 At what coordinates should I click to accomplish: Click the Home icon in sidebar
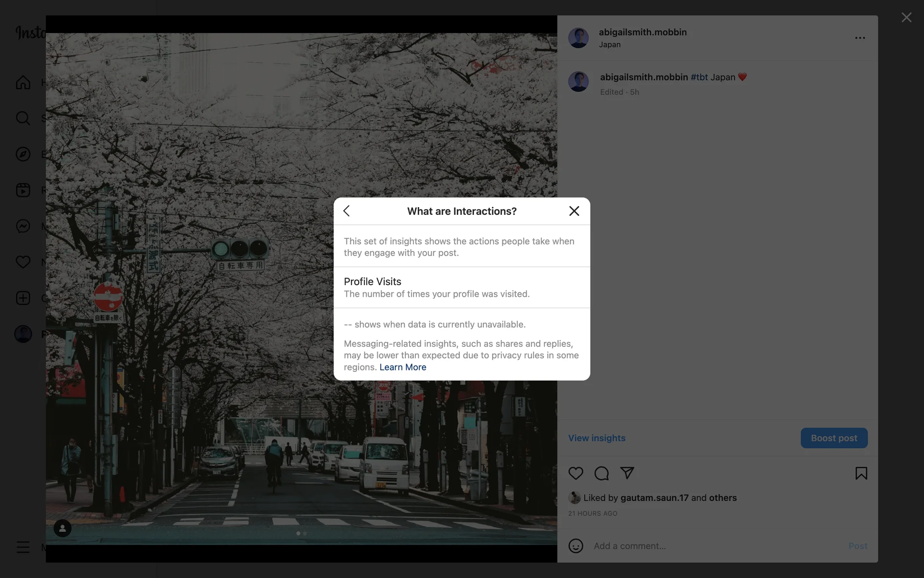23,82
